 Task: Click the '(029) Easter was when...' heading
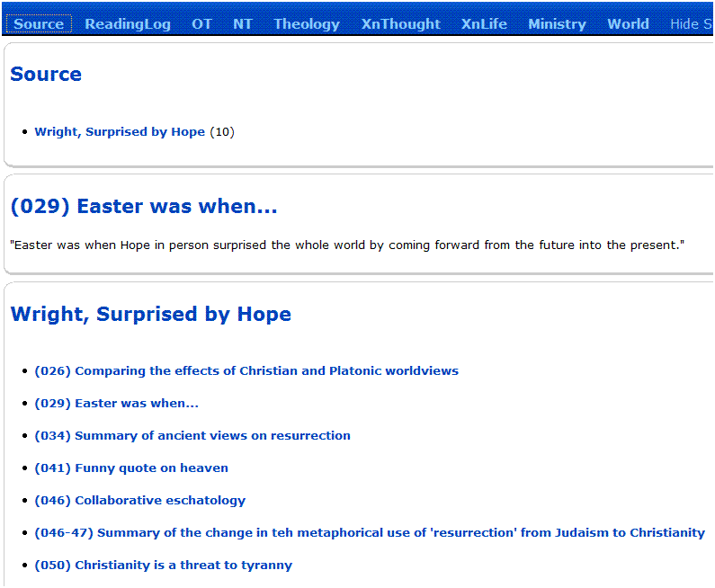pos(144,207)
